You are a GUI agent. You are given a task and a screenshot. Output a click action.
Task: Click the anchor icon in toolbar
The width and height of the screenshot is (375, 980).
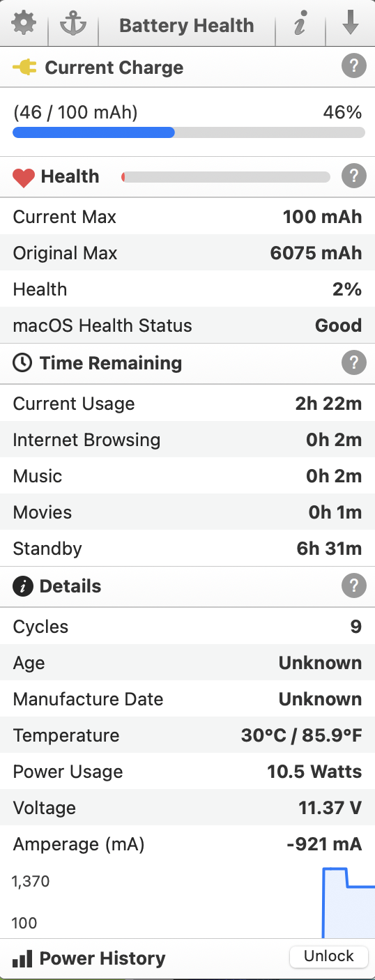click(72, 24)
